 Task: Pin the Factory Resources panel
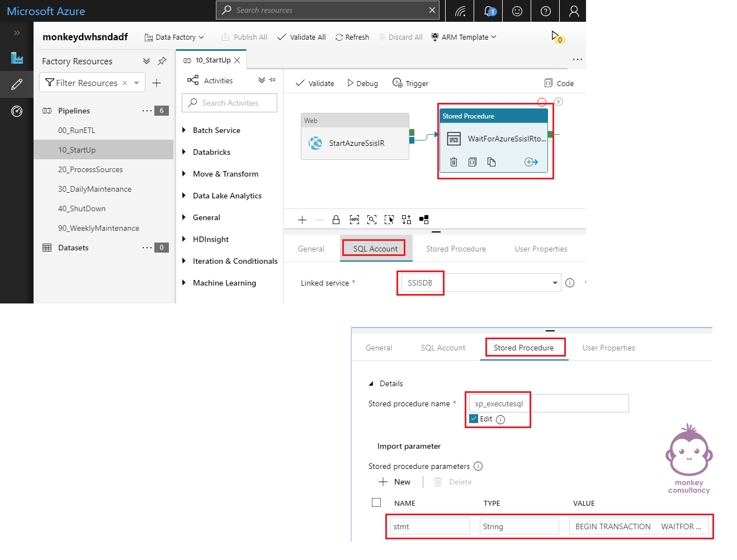click(162, 61)
